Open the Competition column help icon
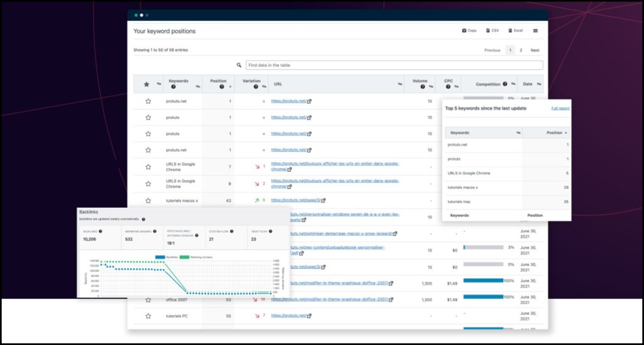The width and height of the screenshot is (644, 345). [504, 84]
